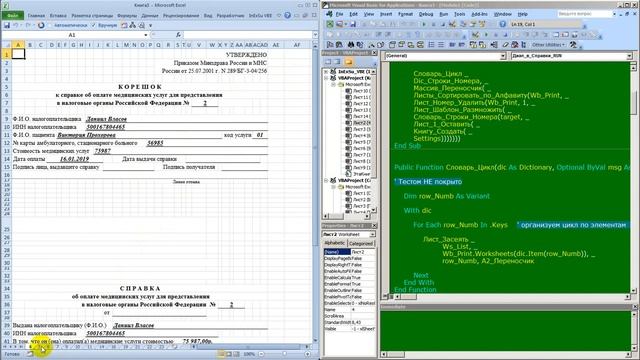
Task: Open the Debug menu in VBA editor
Action: (426, 14)
